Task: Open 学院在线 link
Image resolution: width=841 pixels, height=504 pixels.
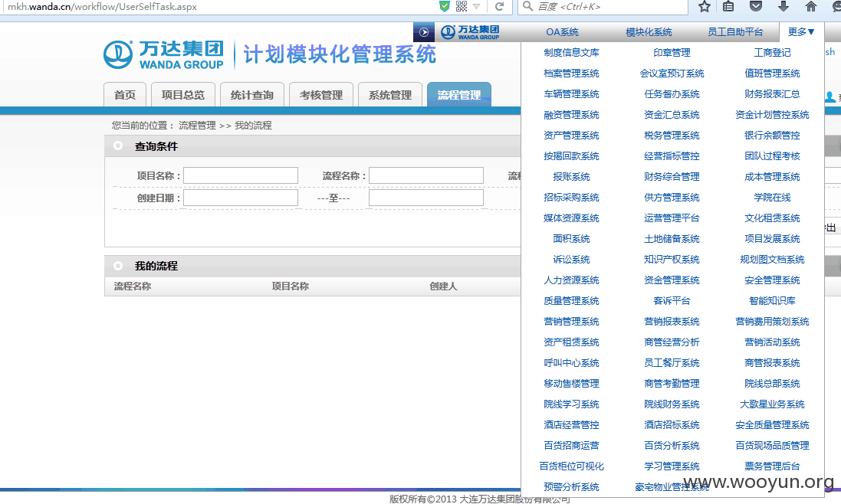Action: (772, 198)
